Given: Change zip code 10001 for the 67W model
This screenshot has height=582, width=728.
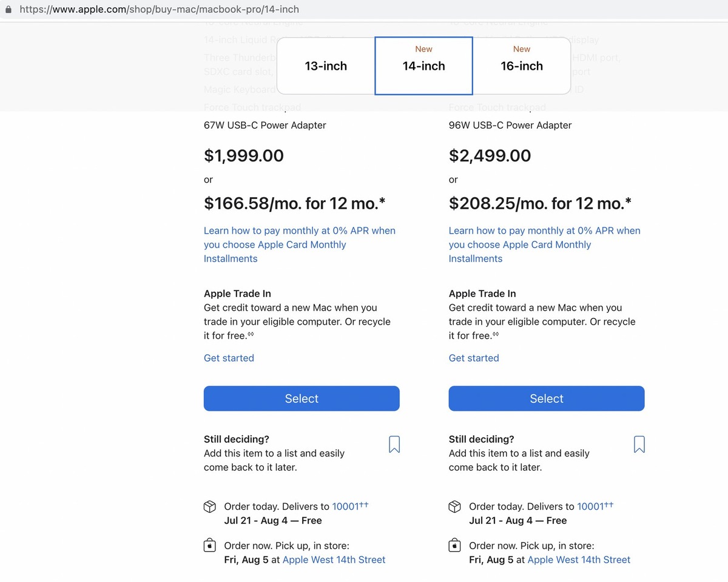Looking at the screenshot, I should (x=350, y=506).
